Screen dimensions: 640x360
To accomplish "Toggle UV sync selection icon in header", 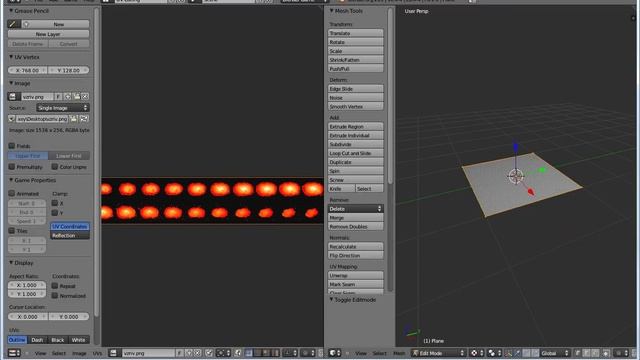I will click(238, 353).
